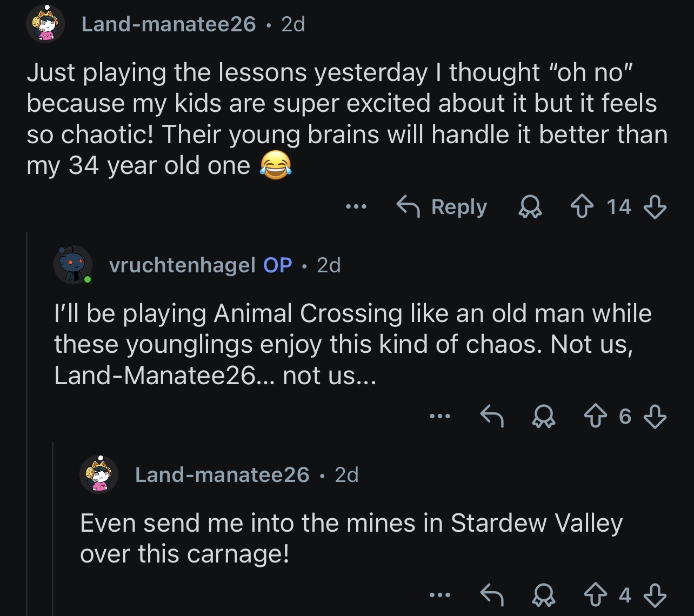The height and width of the screenshot is (616, 694).
Task: Downvote the top comment with 14 points
Action: [x=655, y=207]
